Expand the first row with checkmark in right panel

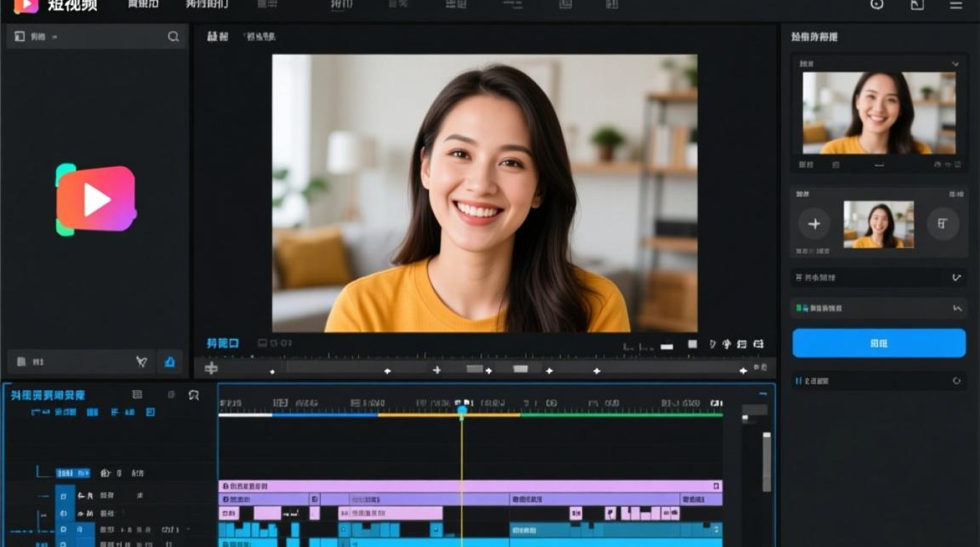pyautogui.click(x=879, y=278)
